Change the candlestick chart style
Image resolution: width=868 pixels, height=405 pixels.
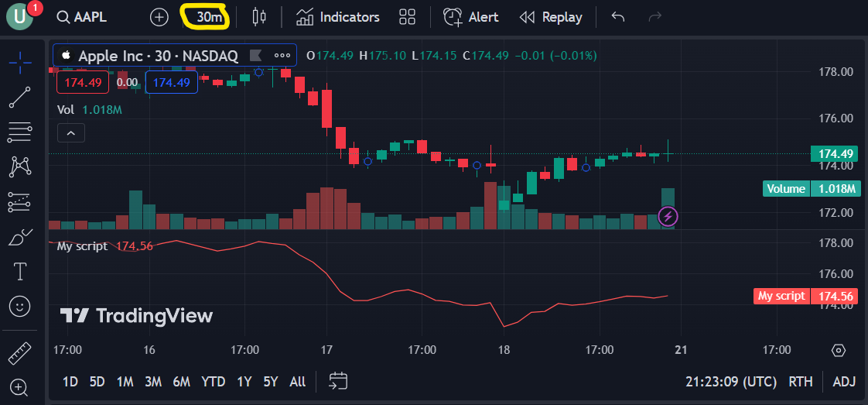point(258,17)
